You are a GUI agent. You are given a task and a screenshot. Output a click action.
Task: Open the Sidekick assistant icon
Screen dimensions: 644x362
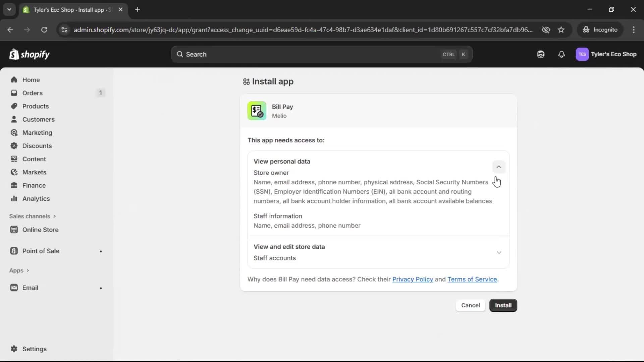(x=541, y=54)
